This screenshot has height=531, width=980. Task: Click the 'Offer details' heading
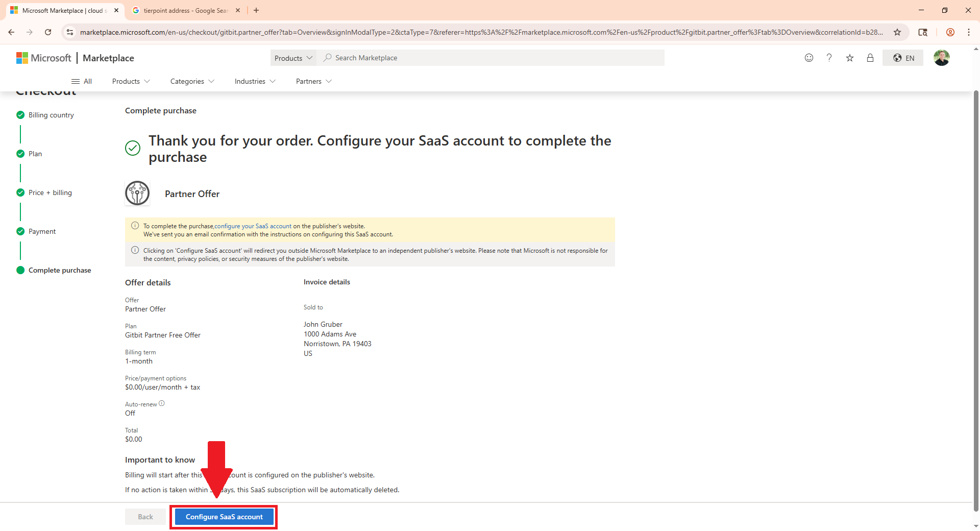(x=148, y=282)
